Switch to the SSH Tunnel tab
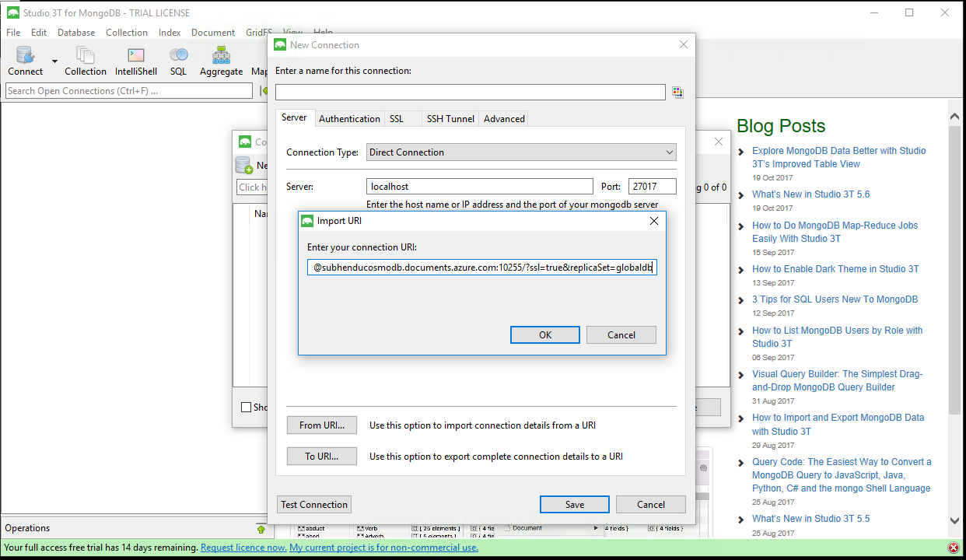 coord(450,119)
